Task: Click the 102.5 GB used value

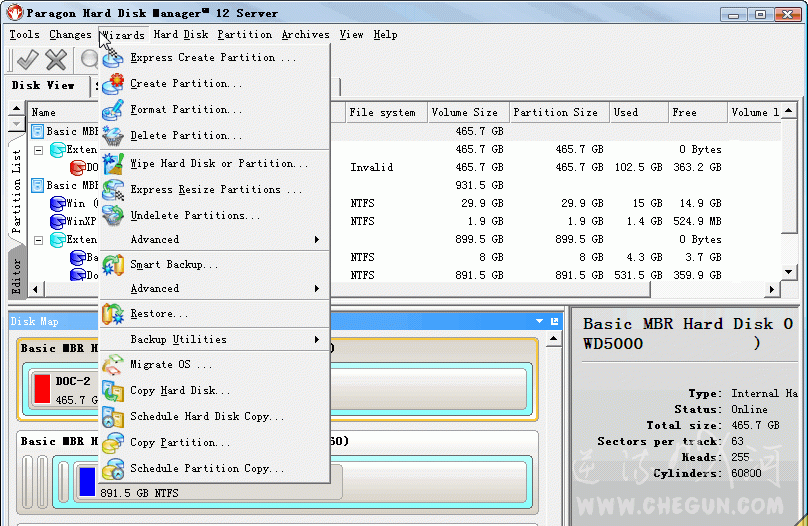Action: click(x=638, y=167)
